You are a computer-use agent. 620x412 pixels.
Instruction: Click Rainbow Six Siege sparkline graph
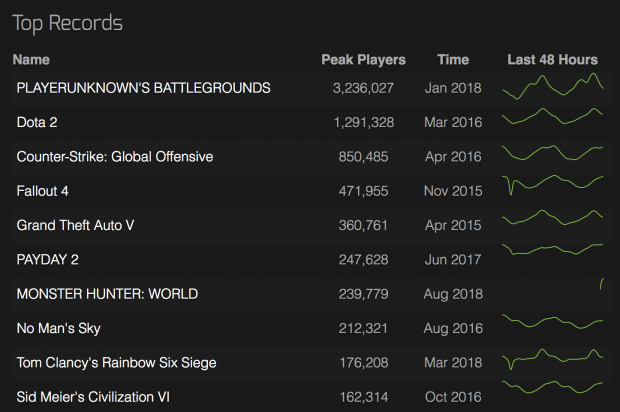click(553, 359)
